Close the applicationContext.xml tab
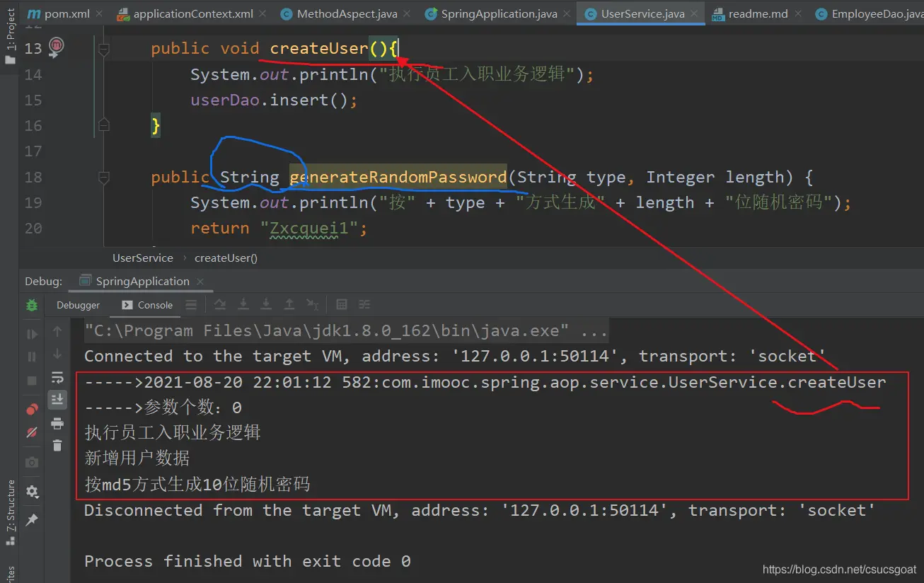The height and width of the screenshot is (583, 924). (x=263, y=14)
